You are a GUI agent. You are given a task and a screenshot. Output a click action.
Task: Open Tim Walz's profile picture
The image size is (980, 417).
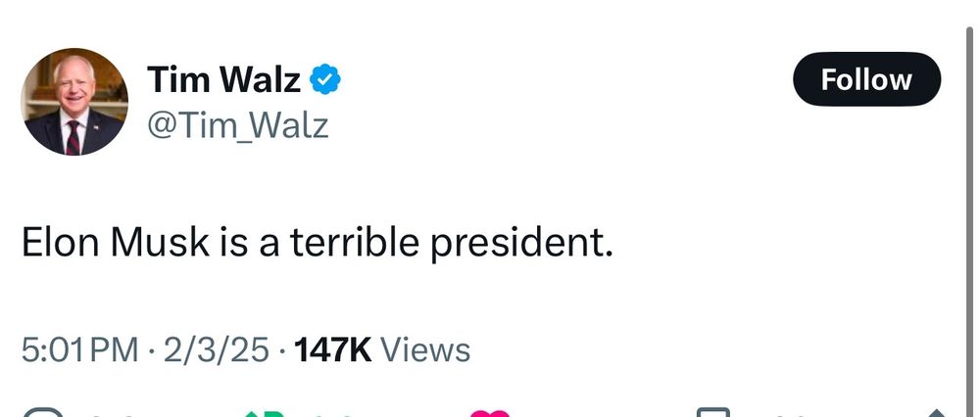[x=74, y=102]
